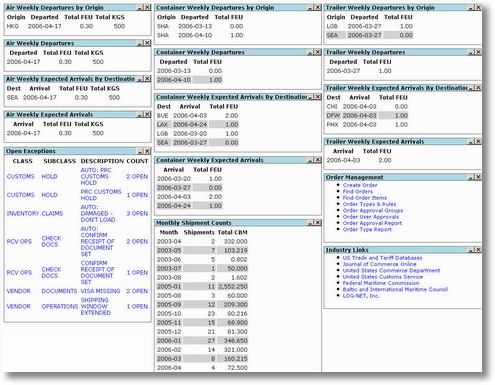
Task: Click the PHX destination cell
Action: (332, 124)
